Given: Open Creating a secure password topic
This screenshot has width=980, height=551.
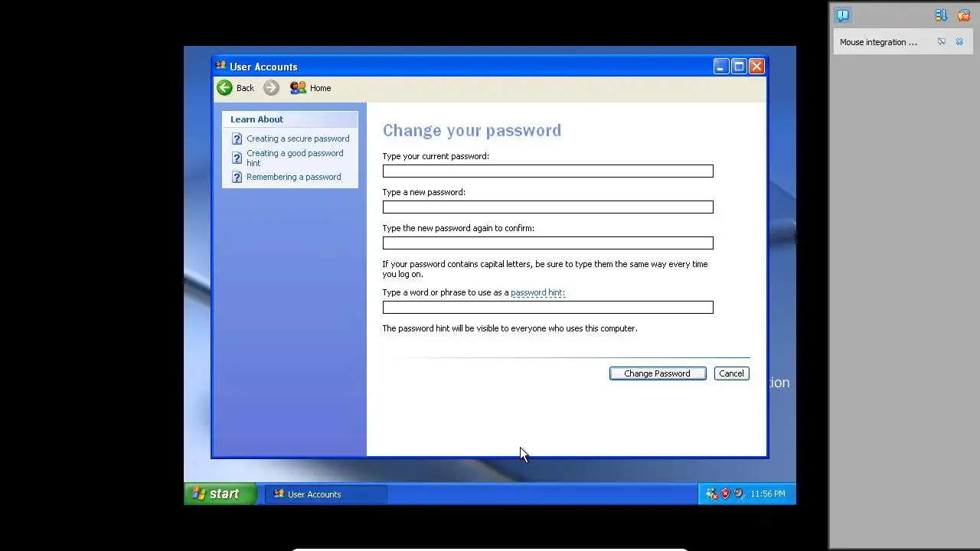Looking at the screenshot, I should [x=298, y=139].
